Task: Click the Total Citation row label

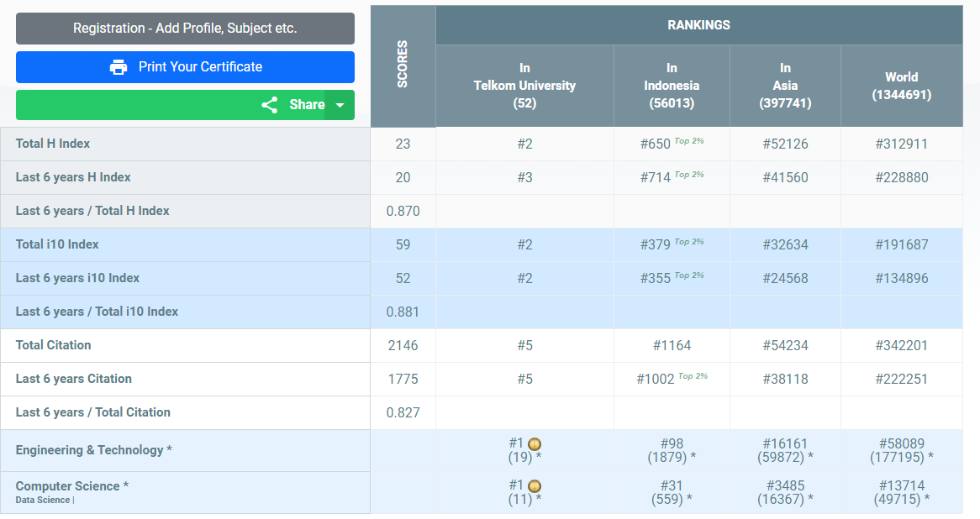Action: [x=53, y=345]
